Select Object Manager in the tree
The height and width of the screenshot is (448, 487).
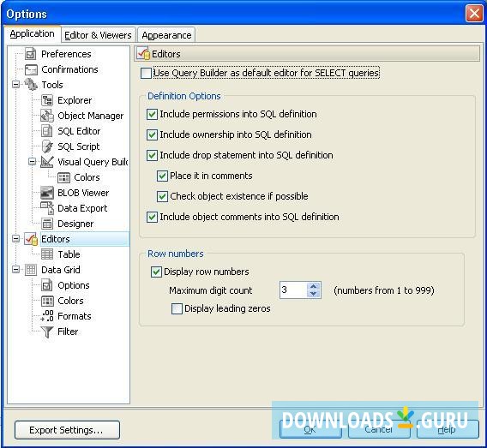point(90,116)
